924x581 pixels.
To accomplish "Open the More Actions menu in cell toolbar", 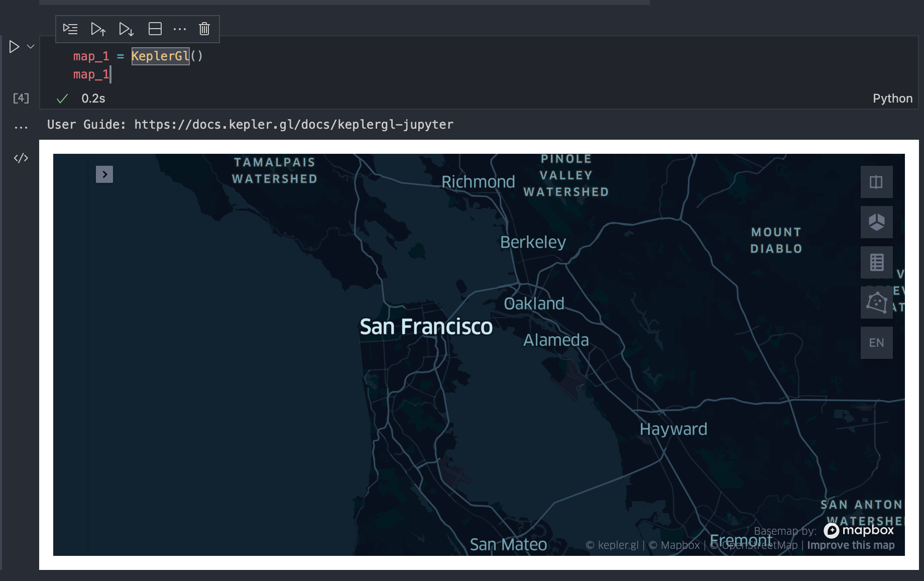I will 180,29.
